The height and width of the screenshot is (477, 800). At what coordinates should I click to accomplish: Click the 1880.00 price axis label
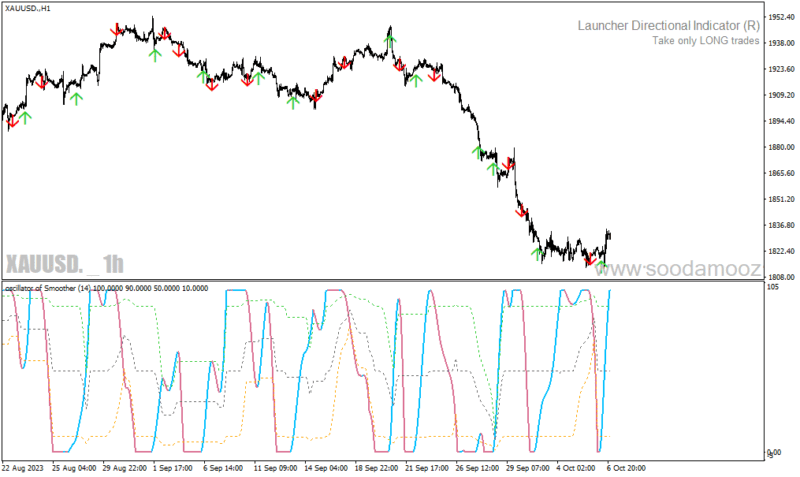(782, 147)
